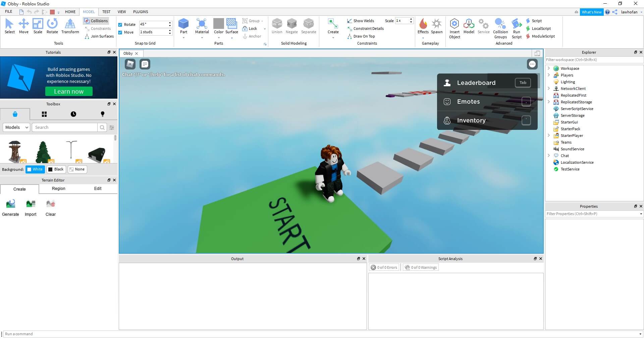Create a new Script

(536, 20)
